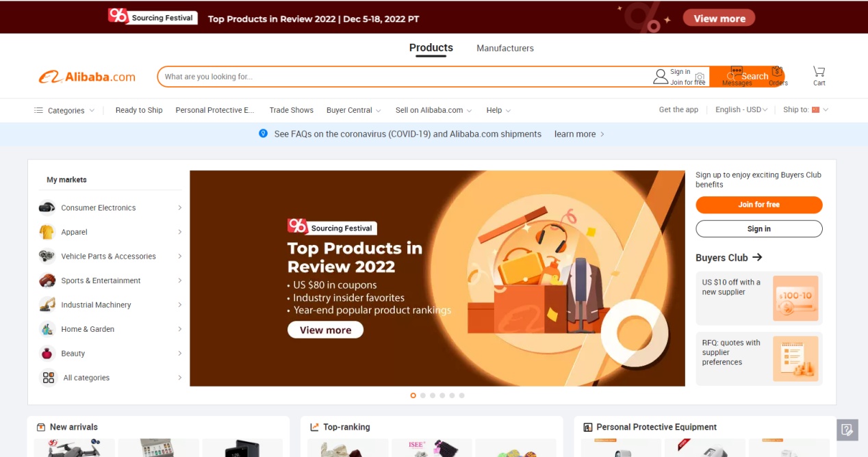
Task: Click the blue COVID-19 info icon
Action: [263, 134]
